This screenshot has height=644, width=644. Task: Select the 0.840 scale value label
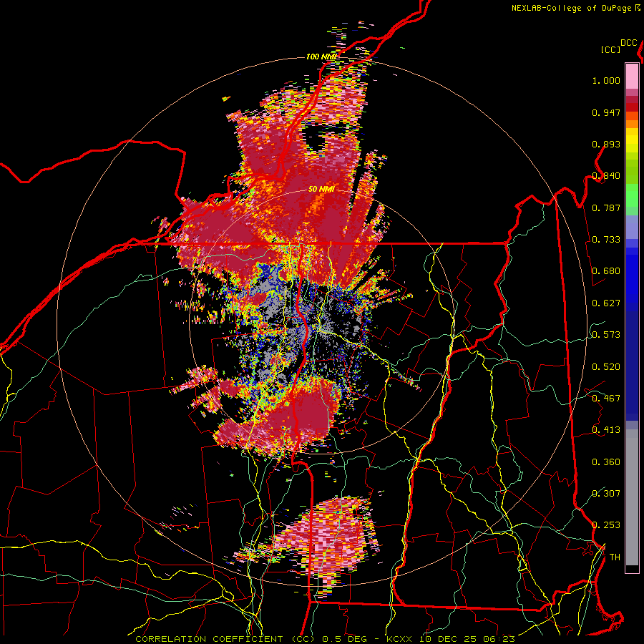click(x=606, y=176)
